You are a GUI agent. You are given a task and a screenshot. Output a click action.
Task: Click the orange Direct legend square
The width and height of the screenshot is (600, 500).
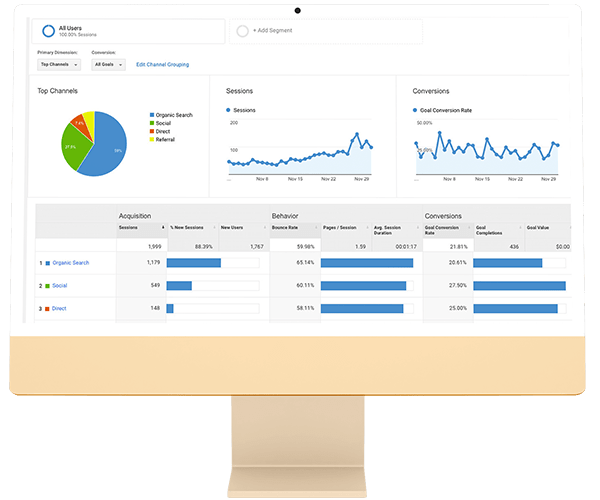(151, 131)
